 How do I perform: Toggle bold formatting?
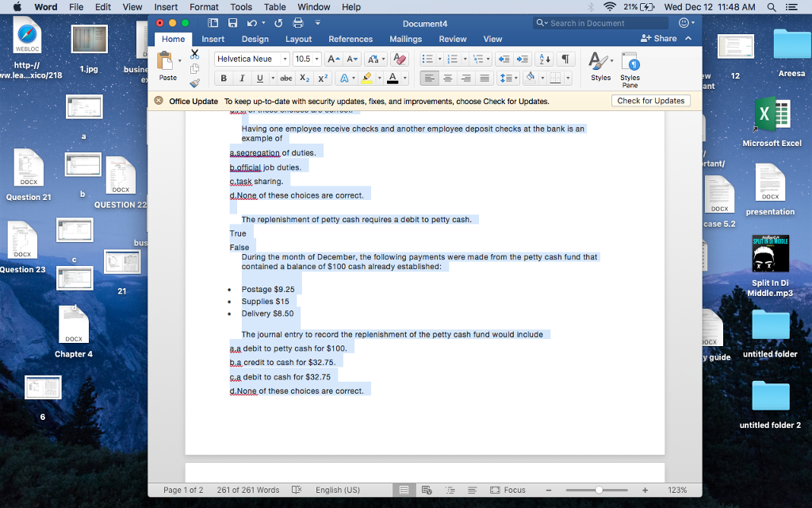coord(224,78)
